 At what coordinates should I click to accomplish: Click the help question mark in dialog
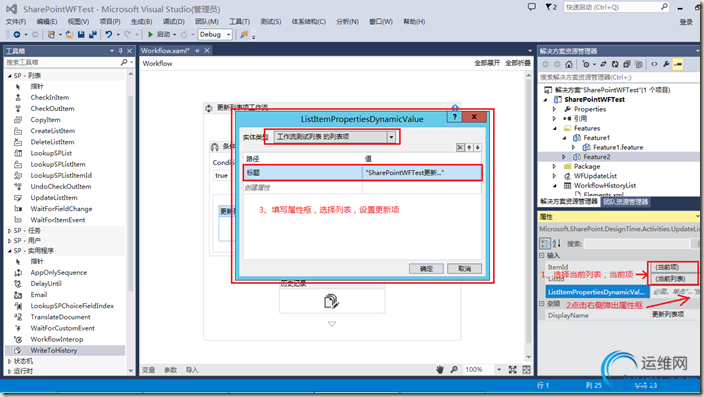[454, 117]
